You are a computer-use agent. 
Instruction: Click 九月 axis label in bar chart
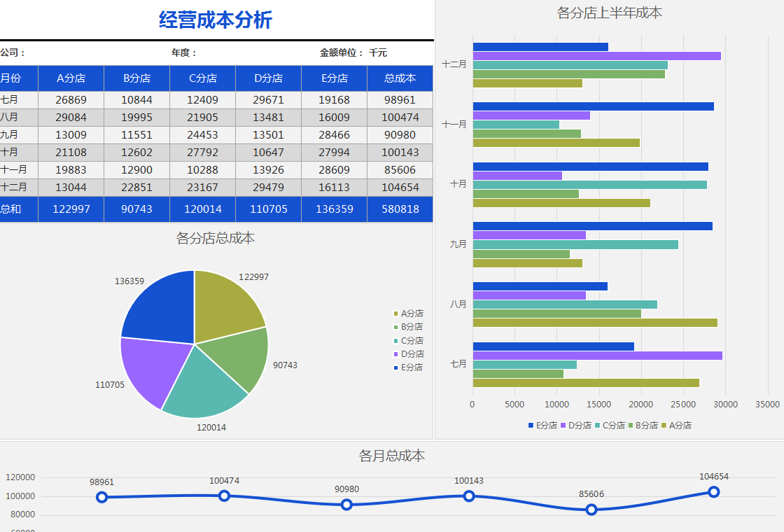click(458, 244)
